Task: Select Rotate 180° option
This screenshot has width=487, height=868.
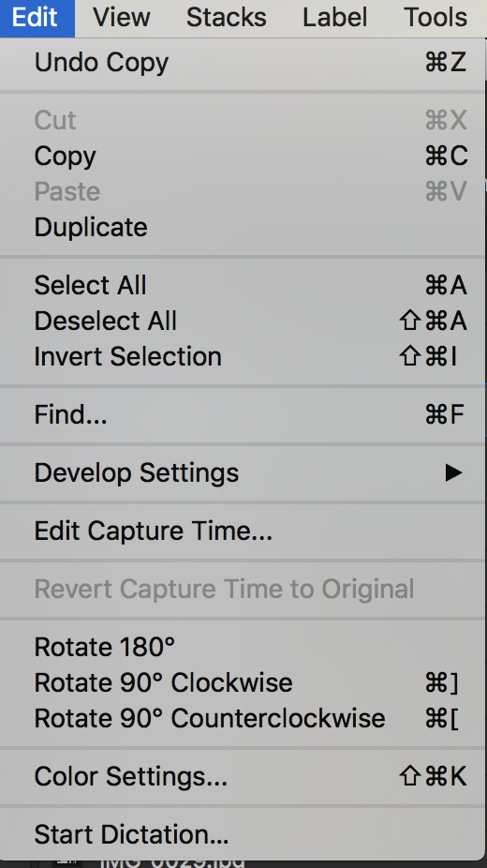Action: click(x=243, y=647)
